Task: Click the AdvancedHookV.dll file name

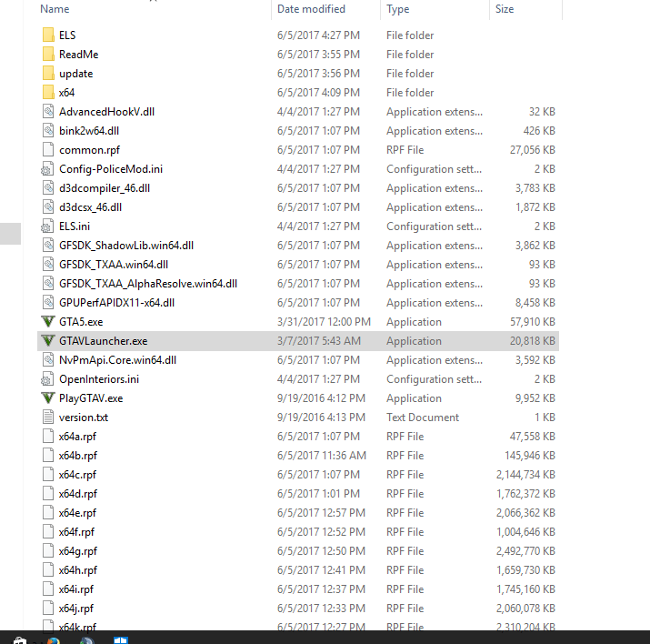Action: pos(106,112)
